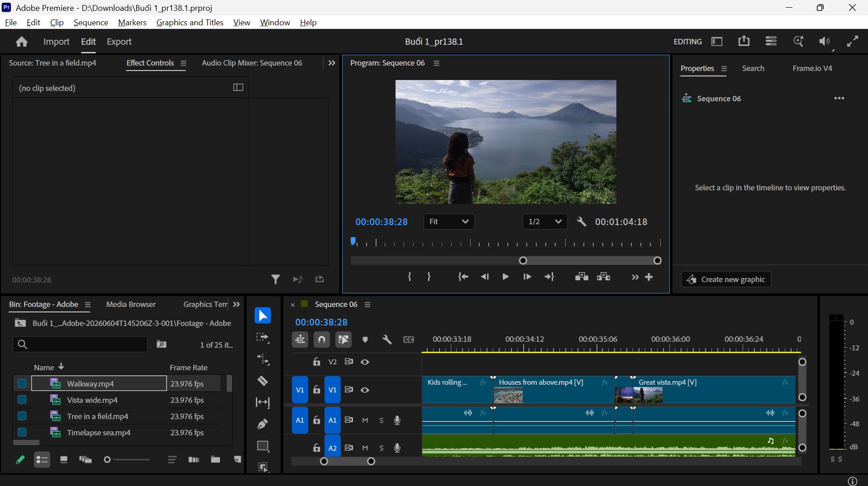Toggle linked selection in timeline
This screenshot has width=868, height=486.
[x=343, y=340]
